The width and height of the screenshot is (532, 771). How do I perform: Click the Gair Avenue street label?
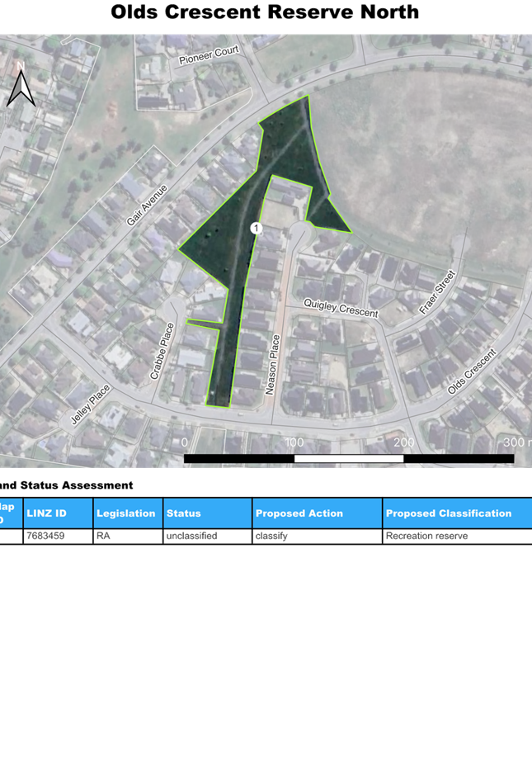tap(148, 206)
